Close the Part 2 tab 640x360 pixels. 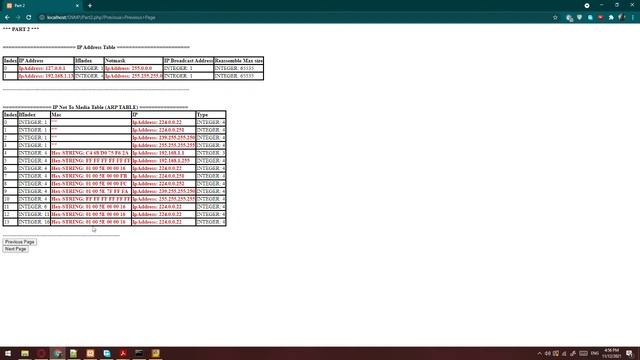pos(77,6)
